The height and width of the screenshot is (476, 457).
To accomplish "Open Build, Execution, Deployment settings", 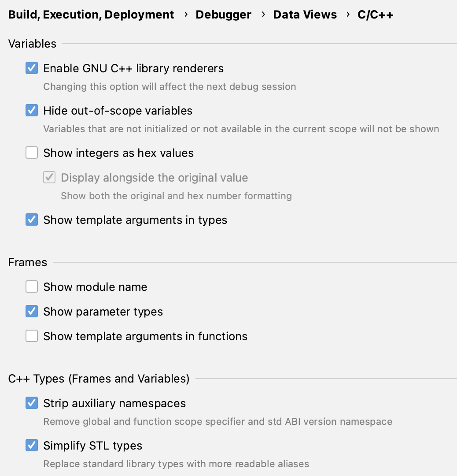I will click(91, 15).
